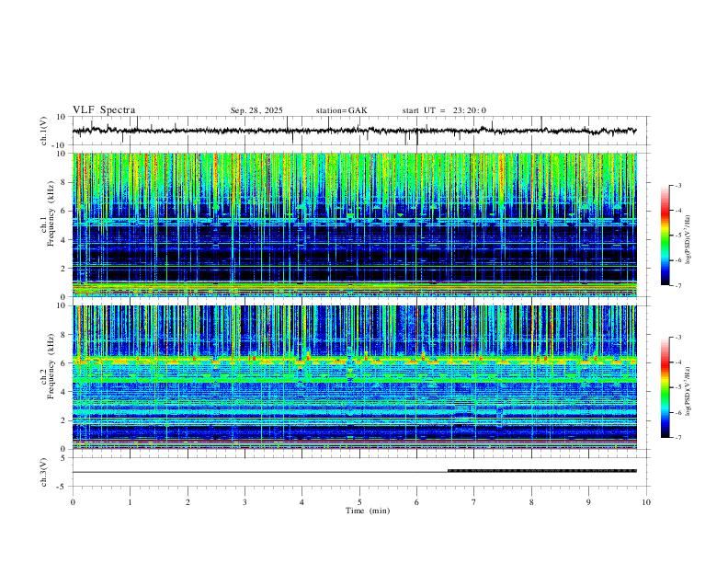Screen dimensions: 728x563
Task: Click the orange 6 kHz band in ch.2 spectrogram
Action: tap(354, 361)
